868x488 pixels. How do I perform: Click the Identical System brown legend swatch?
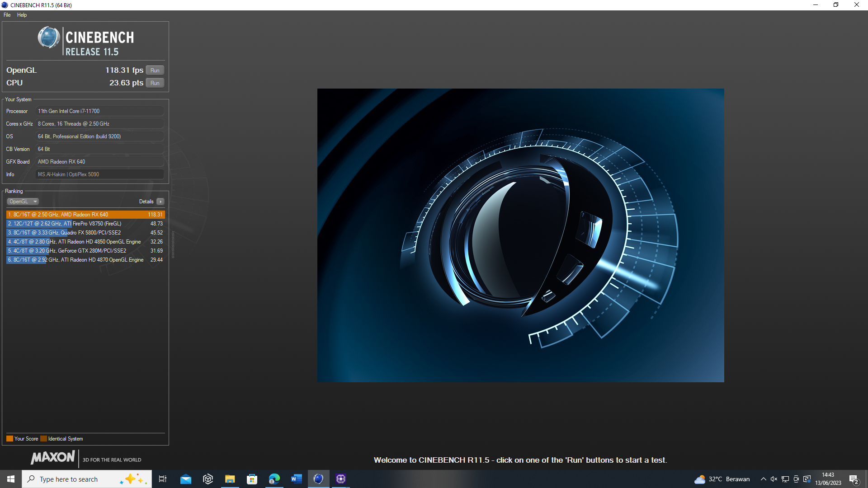(43, 439)
